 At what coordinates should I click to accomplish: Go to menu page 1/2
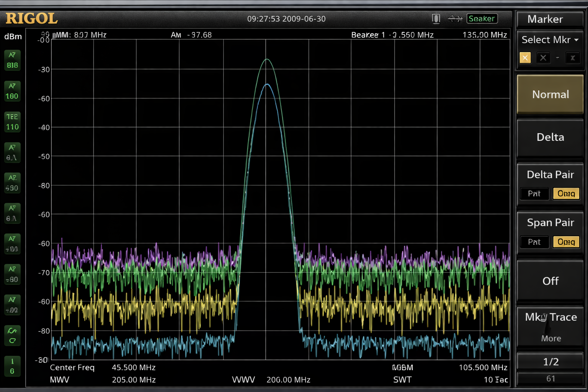(x=550, y=362)
